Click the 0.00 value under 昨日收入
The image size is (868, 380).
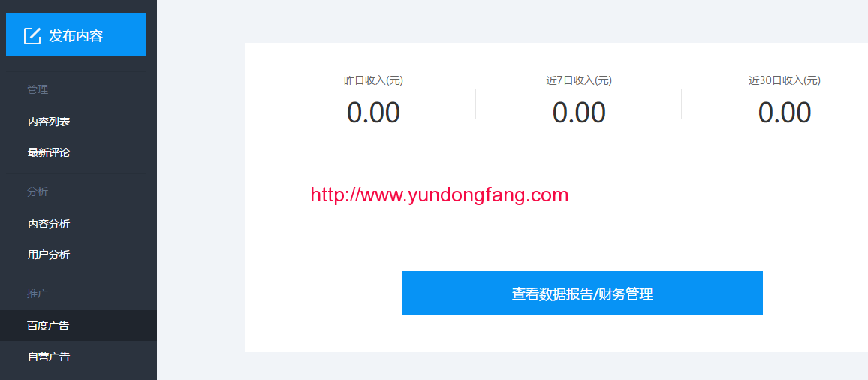coord(374,113)
